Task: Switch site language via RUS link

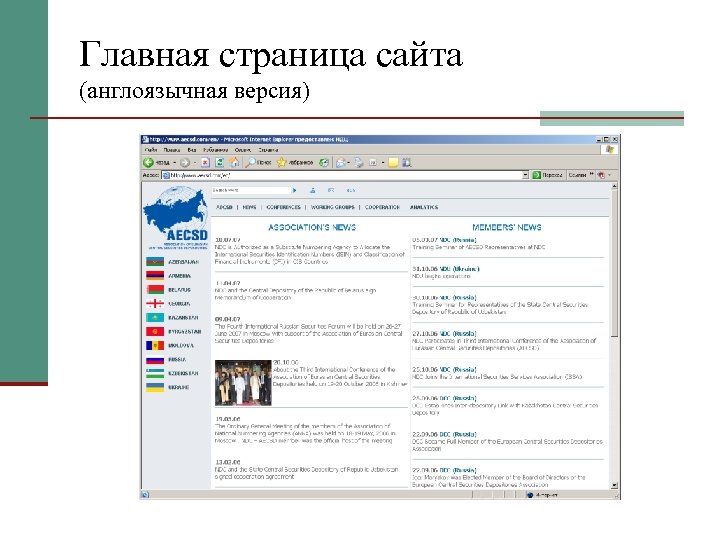Action: (x=351, y=190)
